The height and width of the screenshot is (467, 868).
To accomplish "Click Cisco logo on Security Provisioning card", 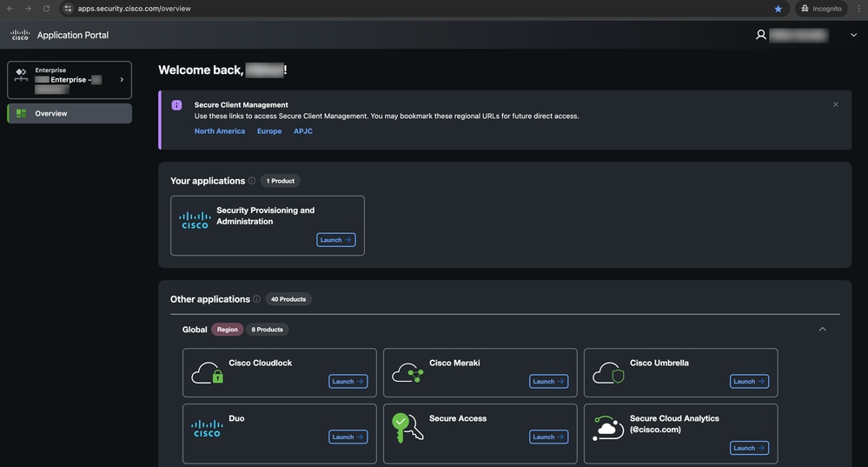I will click(195, 220).
